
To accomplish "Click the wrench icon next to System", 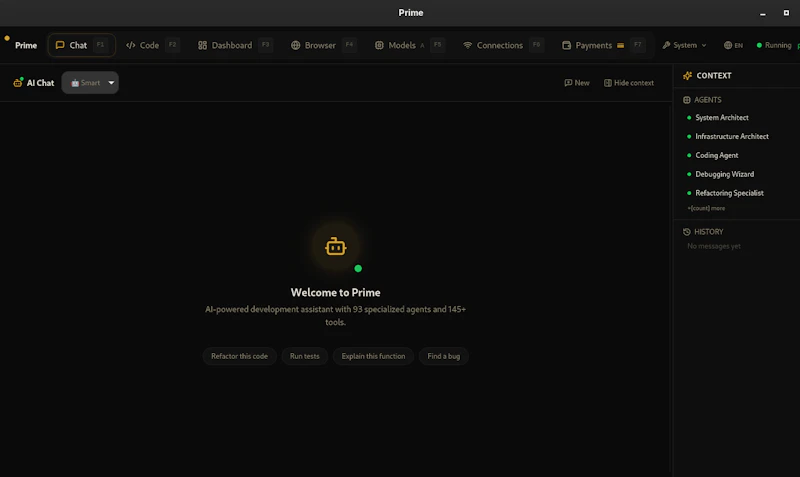I will coord(666,45).
